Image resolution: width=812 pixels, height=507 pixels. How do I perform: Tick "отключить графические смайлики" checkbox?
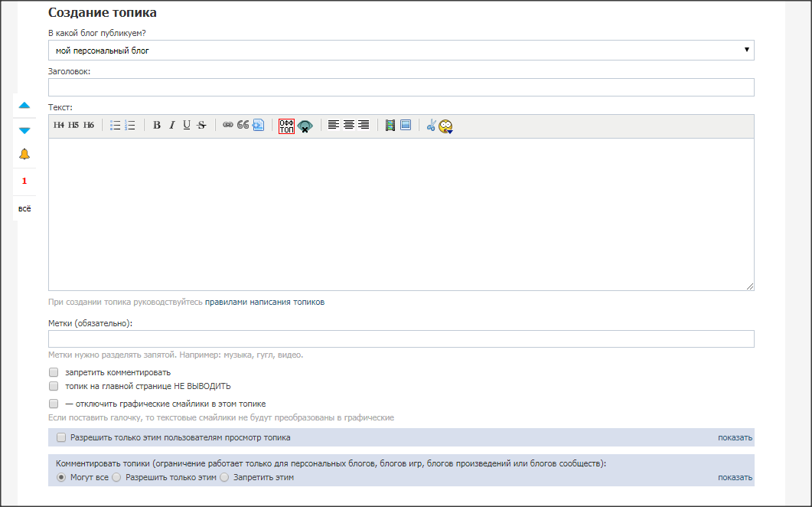point(54,404)
